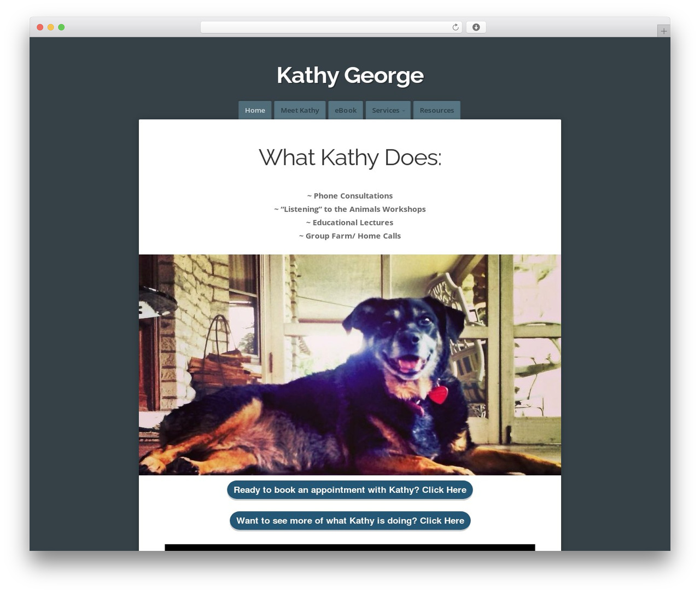The width and height of the screenshot is (700, 593).
Task: Click the What Kathy Does heading
Action: pyautogui.click(x=350, y=158)
